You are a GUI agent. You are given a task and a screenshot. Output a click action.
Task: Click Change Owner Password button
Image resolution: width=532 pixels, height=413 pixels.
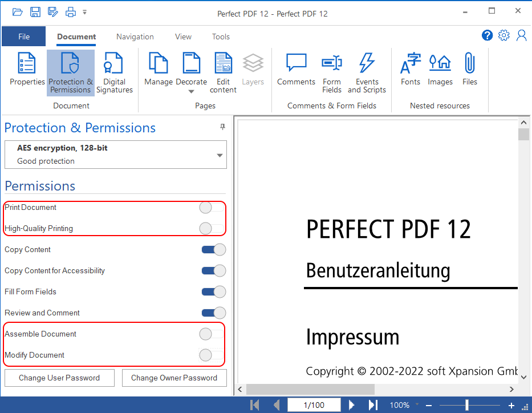coord(174,378)
